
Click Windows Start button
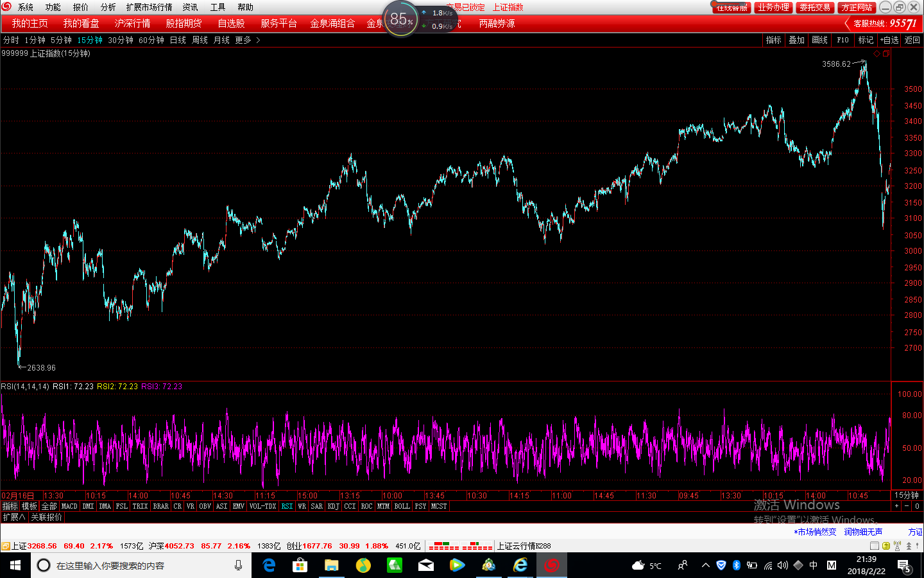(15, 565)
